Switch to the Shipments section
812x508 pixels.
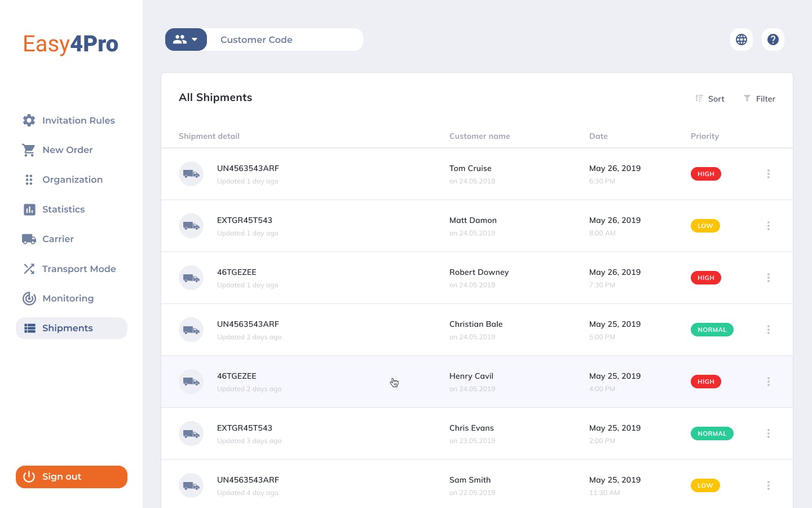coord(68,328)
